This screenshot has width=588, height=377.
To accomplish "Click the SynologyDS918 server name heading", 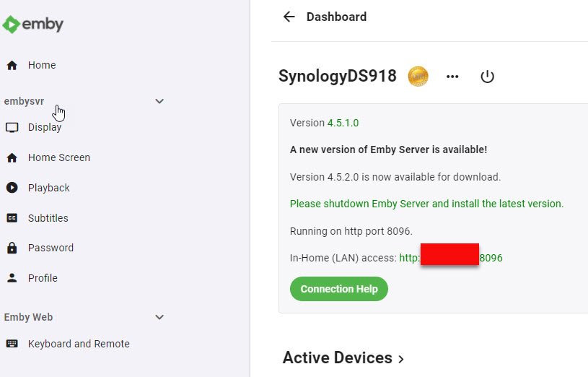I will pos(337,76).
